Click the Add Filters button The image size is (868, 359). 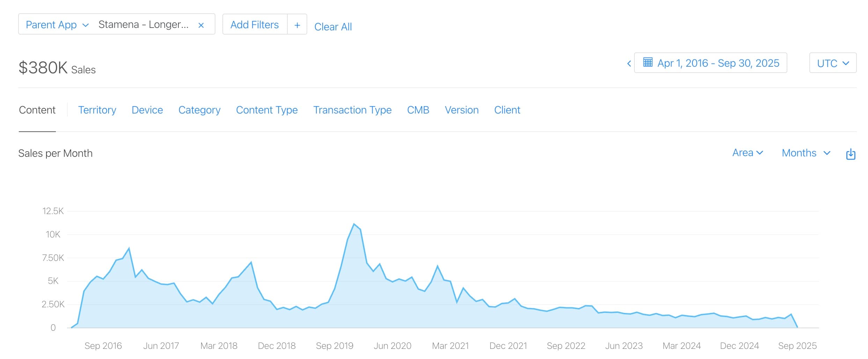[x=255, y=25]
